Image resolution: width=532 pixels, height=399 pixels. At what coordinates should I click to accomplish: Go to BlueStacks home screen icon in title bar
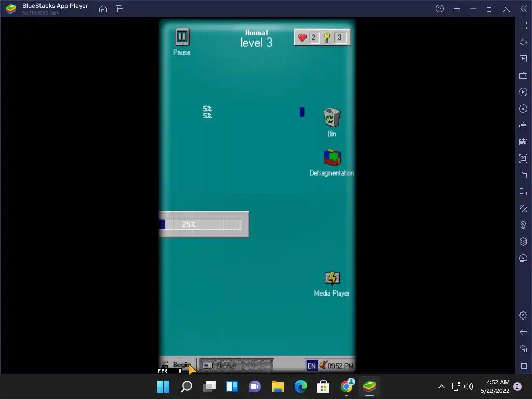[x=103, y=9]
